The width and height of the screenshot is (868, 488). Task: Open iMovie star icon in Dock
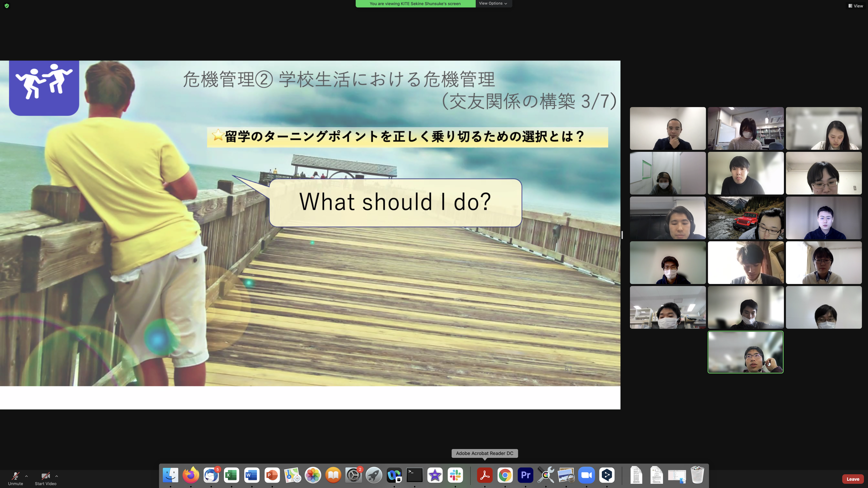(435, 475)
